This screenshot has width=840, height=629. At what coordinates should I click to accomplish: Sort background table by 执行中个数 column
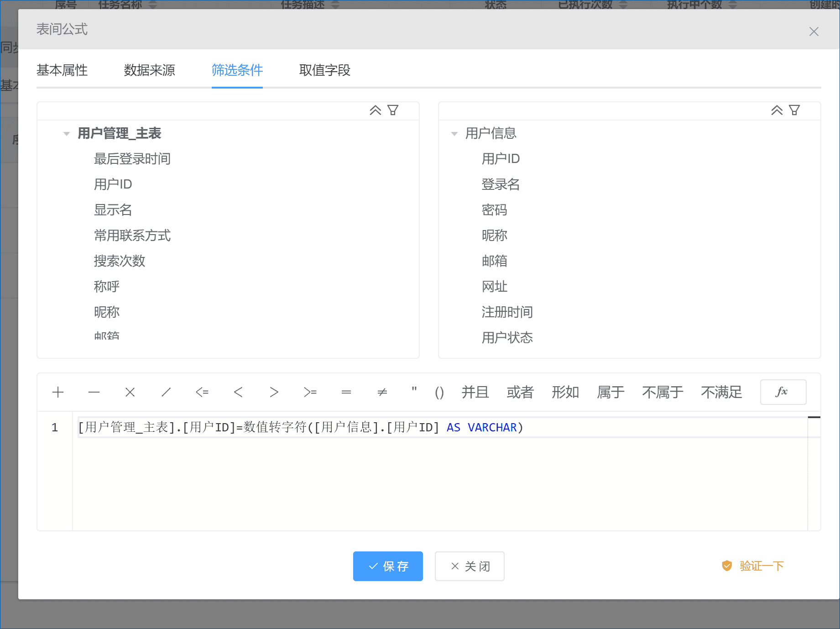point(733,5)
